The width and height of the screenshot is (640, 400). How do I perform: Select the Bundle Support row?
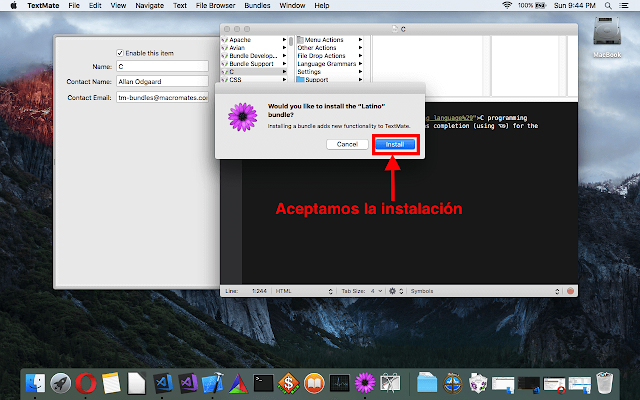[x=253, y=64]
